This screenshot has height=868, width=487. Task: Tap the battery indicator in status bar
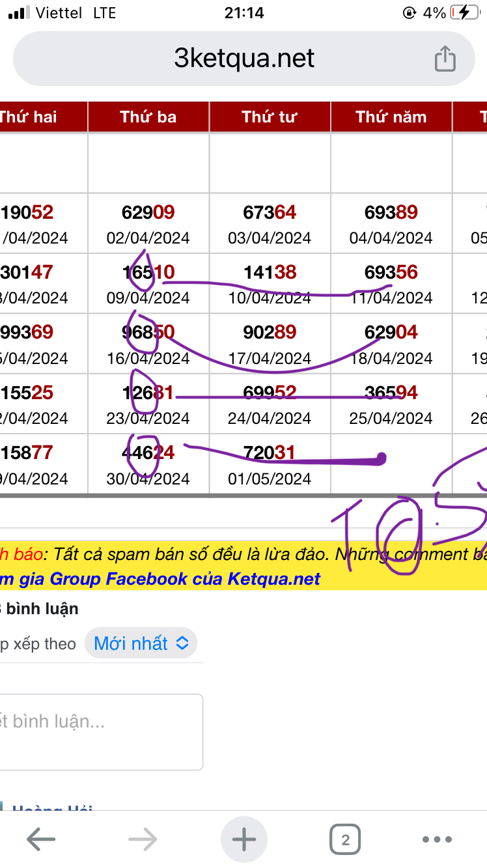[x=468, y=13]
